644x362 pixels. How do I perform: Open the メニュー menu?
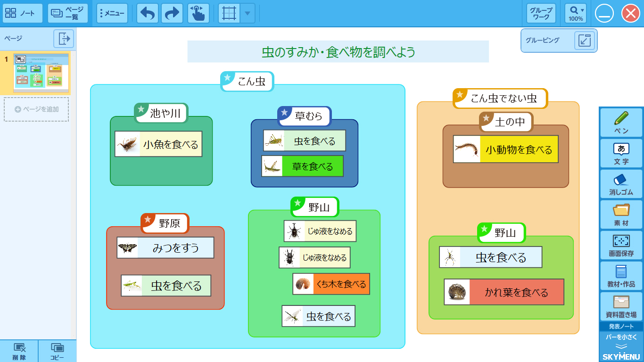click(x=112, y=13)
